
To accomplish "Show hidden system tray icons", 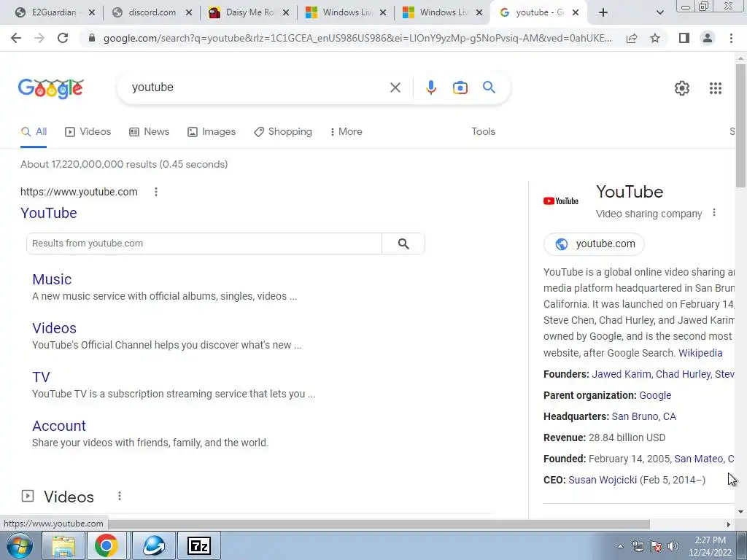I will [620, 546].
